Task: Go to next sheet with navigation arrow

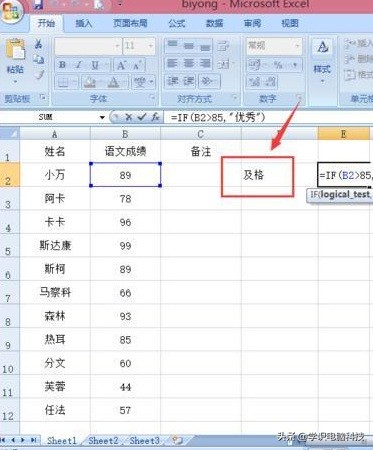Action: (x=23, y=440)
